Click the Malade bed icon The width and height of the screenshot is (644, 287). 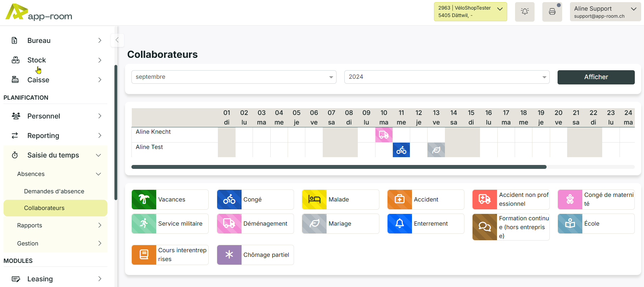(x=314, y=199)
